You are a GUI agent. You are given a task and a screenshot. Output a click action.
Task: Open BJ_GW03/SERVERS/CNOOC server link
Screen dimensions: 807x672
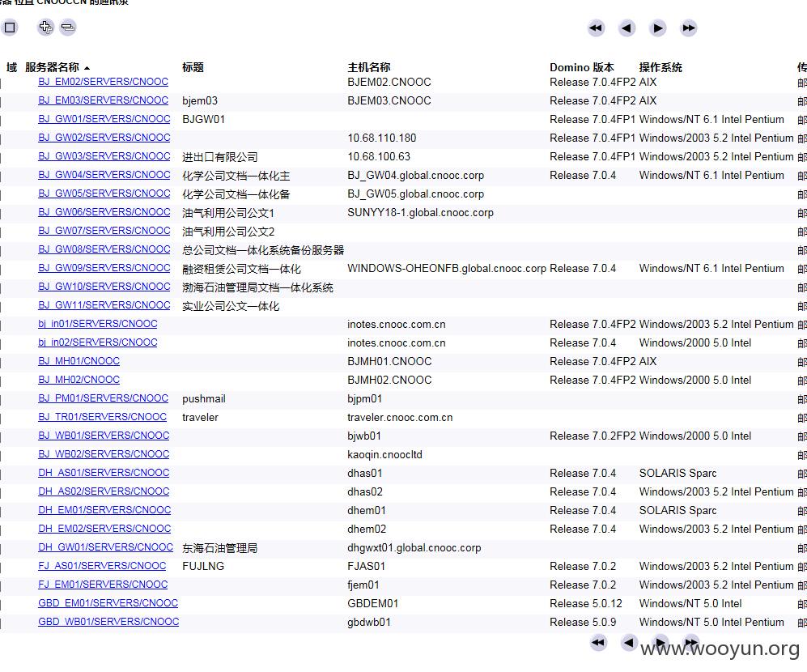tap(104, 156)
